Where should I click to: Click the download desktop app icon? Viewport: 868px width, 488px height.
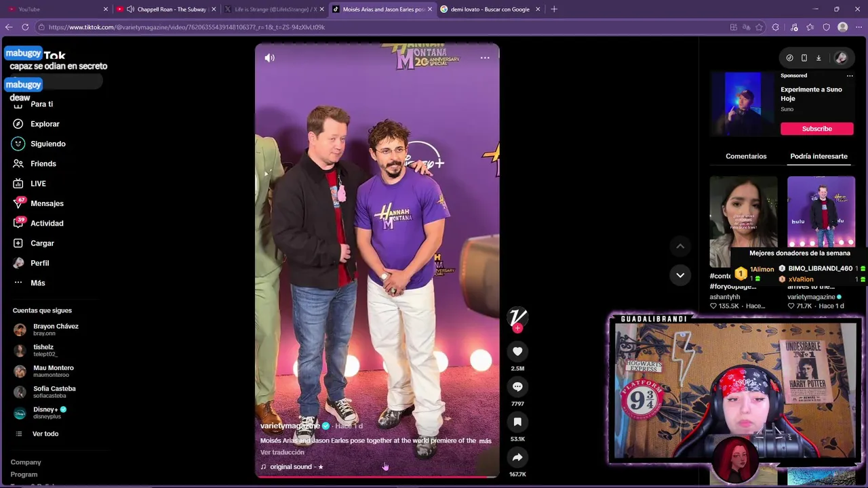click(x=818, y=58)
